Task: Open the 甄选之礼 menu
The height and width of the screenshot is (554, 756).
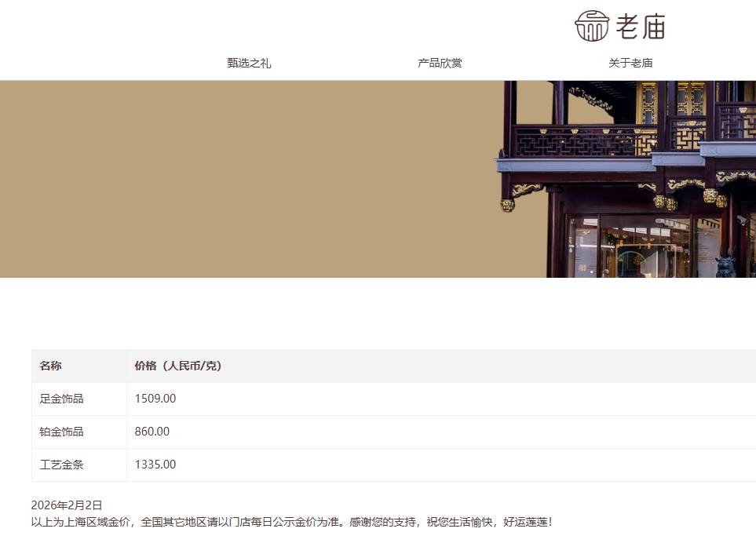Action: pyautogui.click(x=249, y=64)
